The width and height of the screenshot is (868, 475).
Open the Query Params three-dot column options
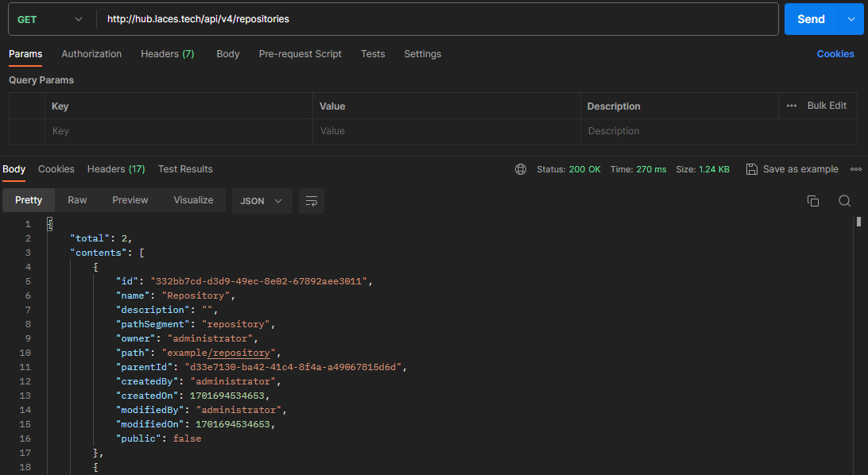791,106
